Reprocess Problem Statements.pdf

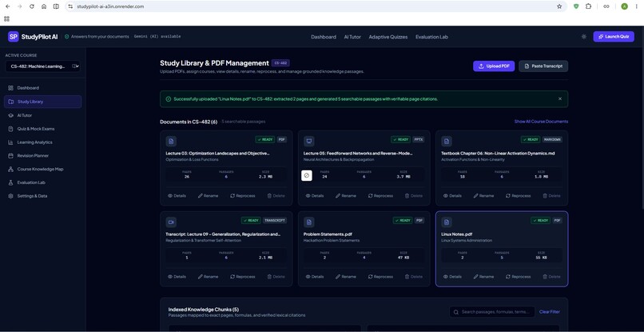(x=380, y=277)
